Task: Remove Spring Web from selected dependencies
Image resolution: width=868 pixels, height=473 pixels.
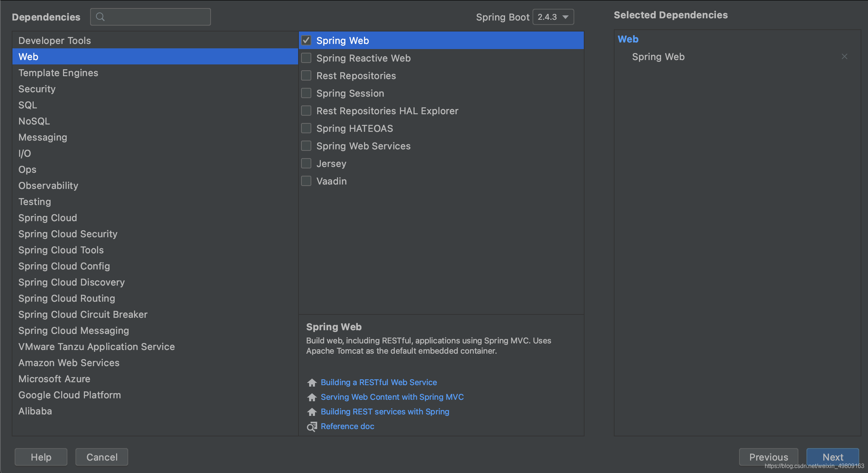Action: [x=845, y=56]
